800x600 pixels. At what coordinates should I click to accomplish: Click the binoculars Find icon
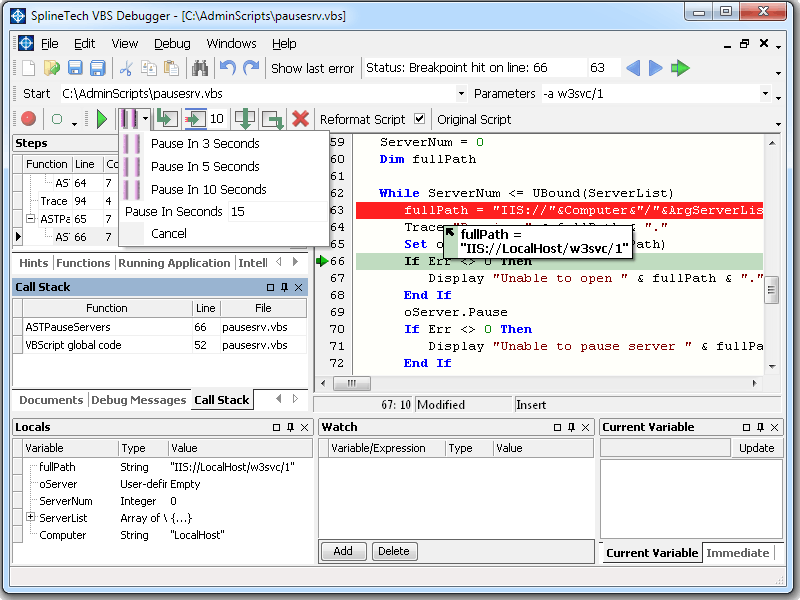200,68
